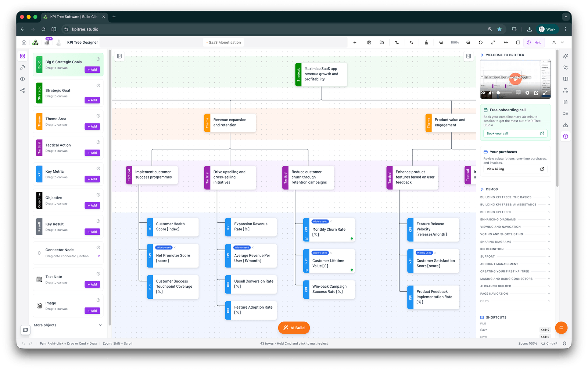Click the AI Build button
Image resolution: width=588 pixels, height=370 pixels.
tap(294, 328)
